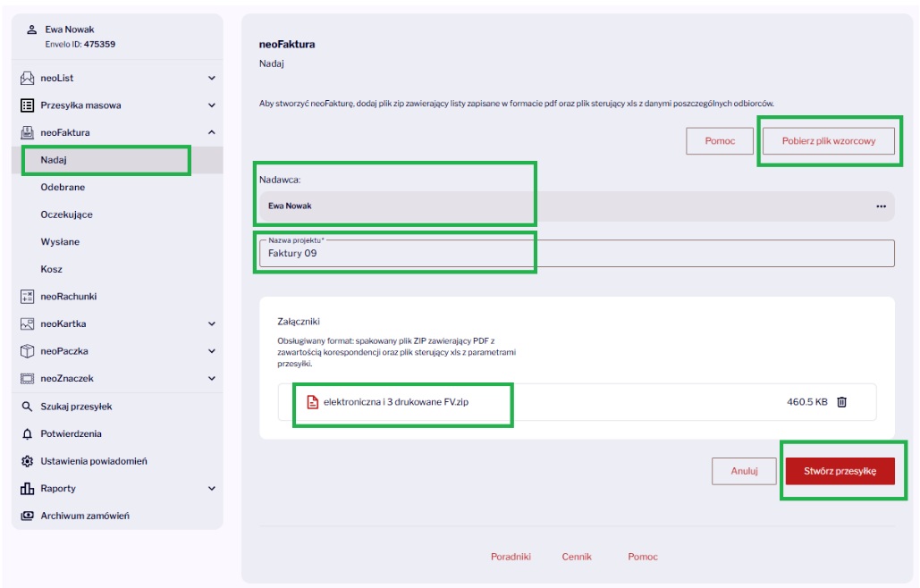Click the Archiwum zamówień icon
Image resolution: width=920 pixels, height=588 pixels.
coord(27,516)
